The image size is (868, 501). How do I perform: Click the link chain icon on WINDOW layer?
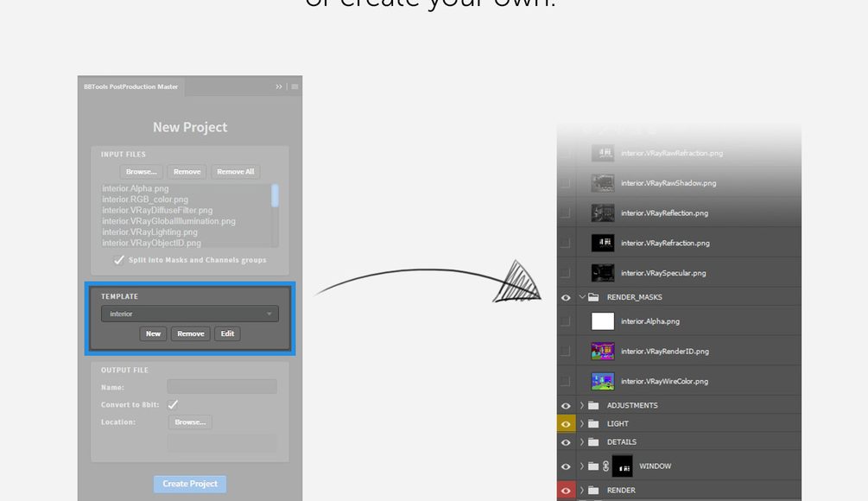606,466
